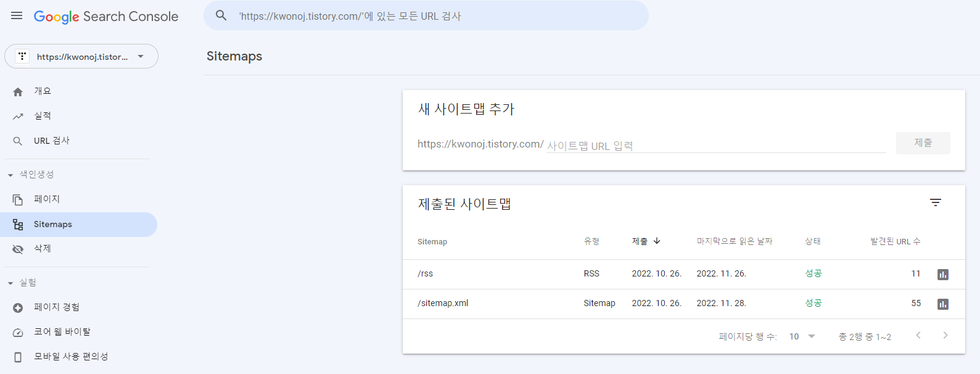Click the gauge icon beside 코어 웹 바이탈

tap(18, 333)
